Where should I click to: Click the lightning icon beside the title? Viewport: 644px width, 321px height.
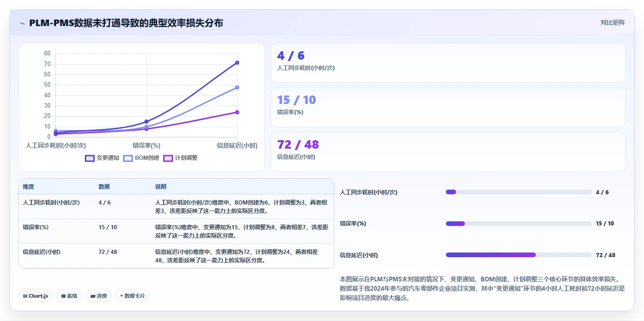(x=22, y=23)
